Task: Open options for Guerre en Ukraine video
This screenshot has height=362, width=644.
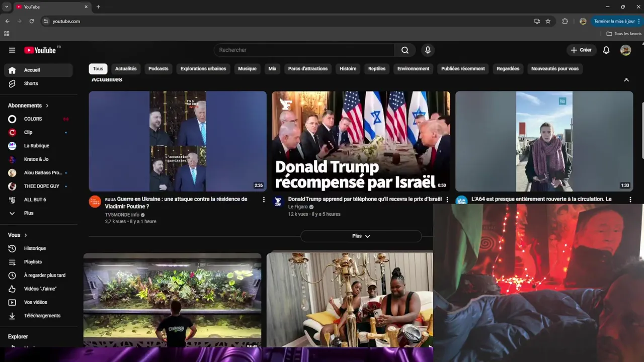Action: [264, 200]
